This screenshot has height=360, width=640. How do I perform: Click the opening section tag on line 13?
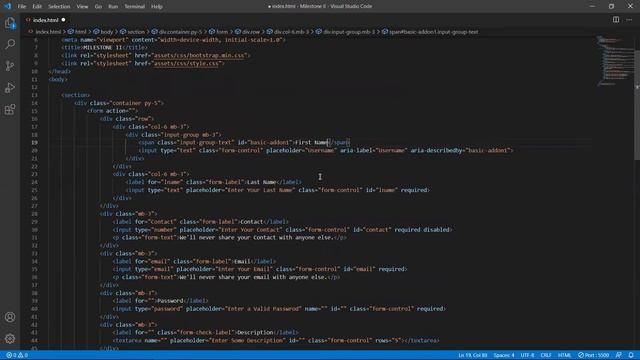(76, 95)
